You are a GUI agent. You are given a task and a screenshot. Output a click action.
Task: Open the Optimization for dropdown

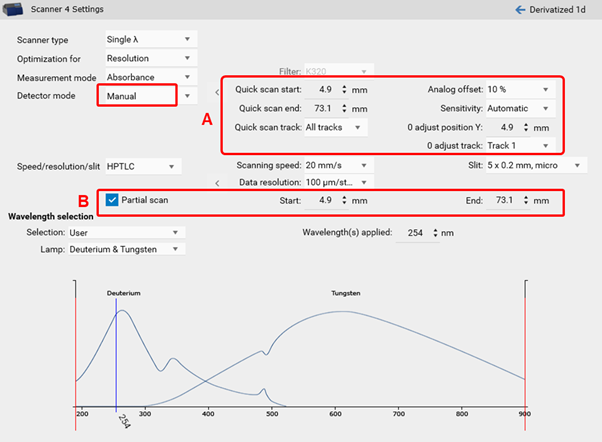(x=150, y=59)
